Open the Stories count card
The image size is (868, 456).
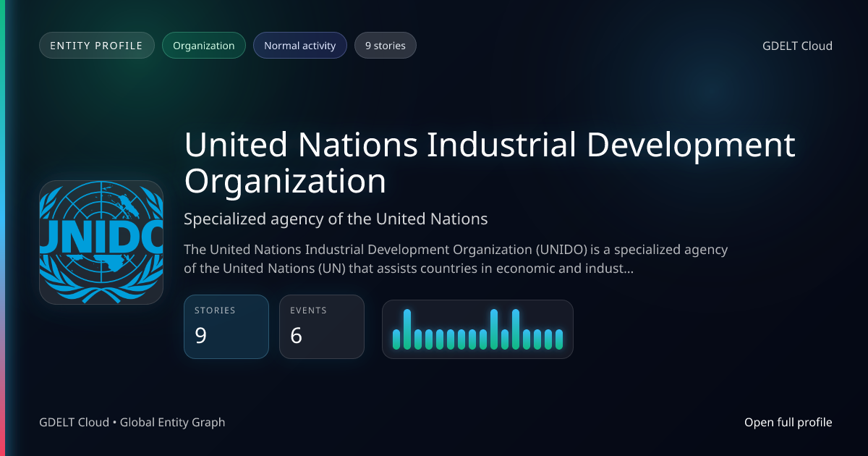click(x=226, y=326)
